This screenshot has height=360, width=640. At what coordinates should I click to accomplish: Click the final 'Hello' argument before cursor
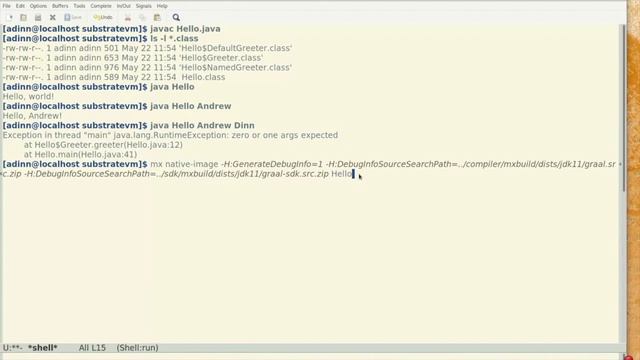click(341, 174)
